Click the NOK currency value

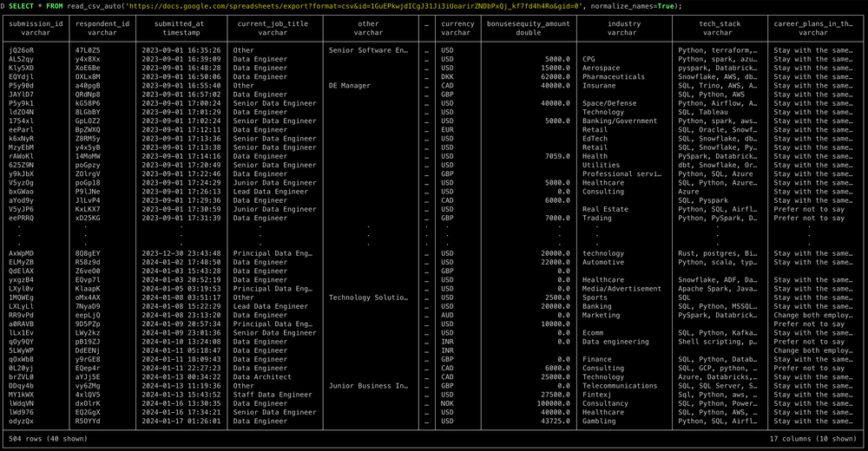coord(447,404)
